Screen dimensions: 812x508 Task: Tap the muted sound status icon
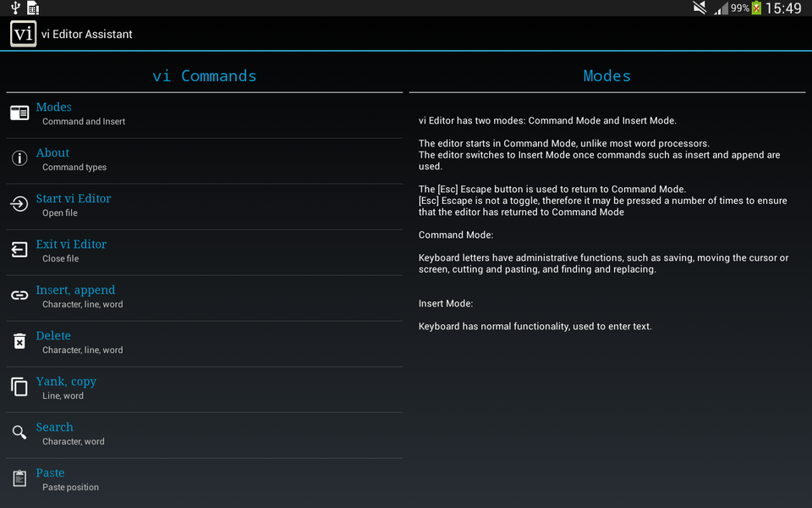click(700, 8)
